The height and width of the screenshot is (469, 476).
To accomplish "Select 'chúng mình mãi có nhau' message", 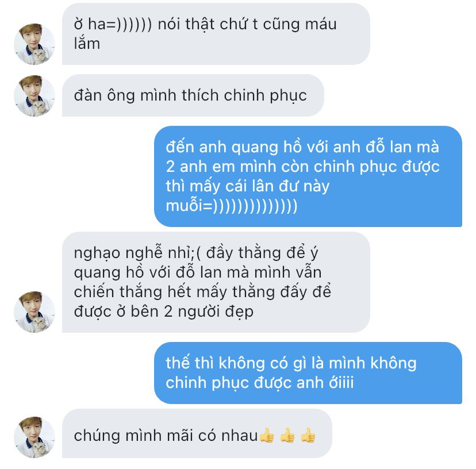I will [197, 433].
